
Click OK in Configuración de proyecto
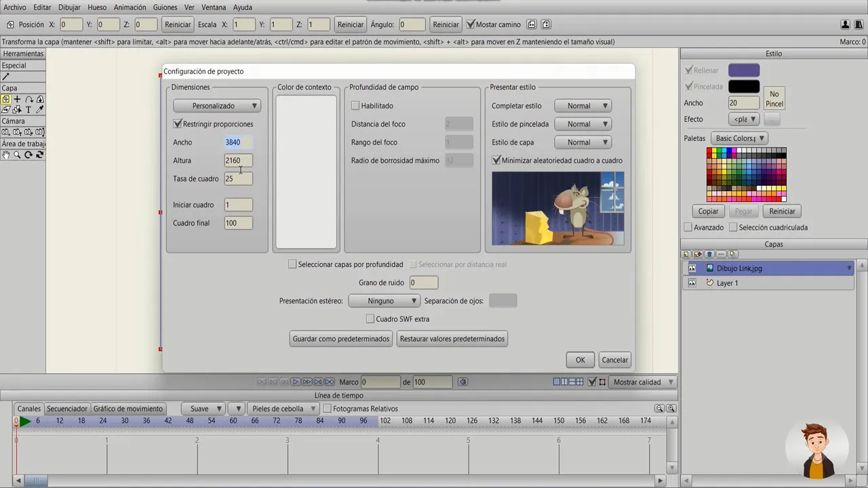click(580, 360)
